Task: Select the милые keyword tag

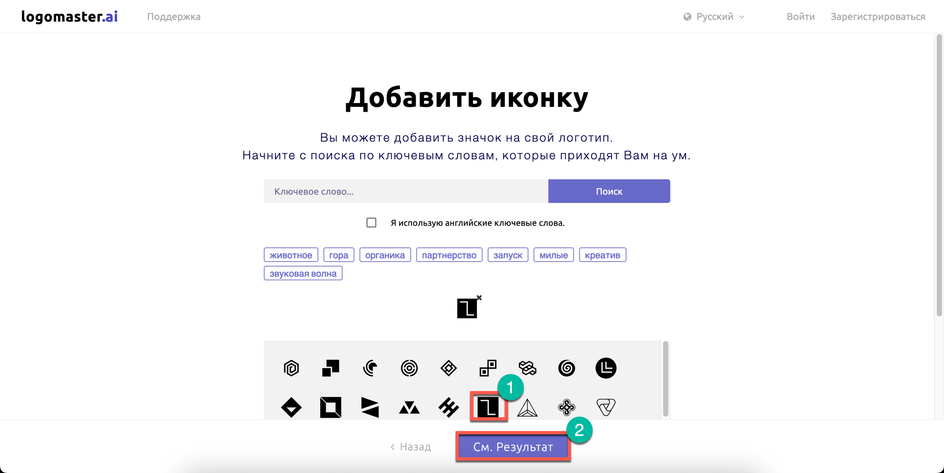Action: [554, 255]
